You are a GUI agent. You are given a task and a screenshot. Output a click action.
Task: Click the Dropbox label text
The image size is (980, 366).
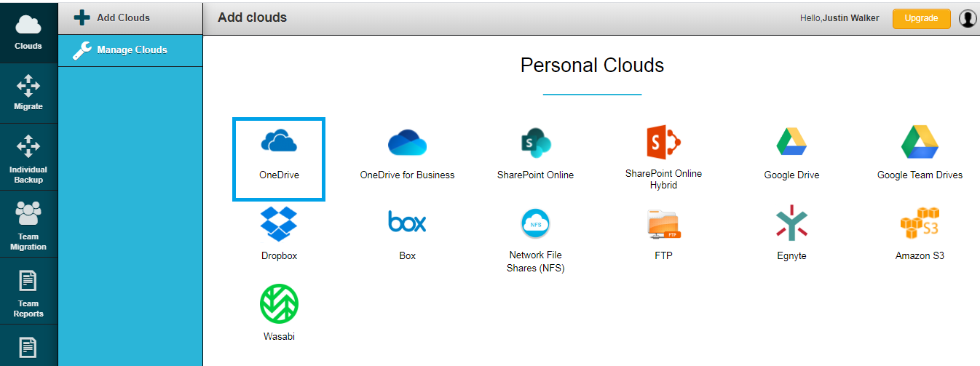pyautogui.click(x=279, y=256)
